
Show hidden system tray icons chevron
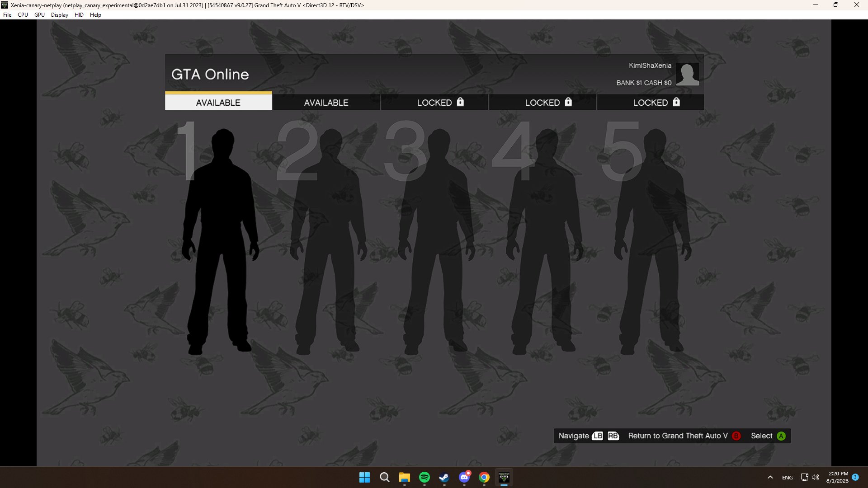pyautogui.click(x=770, y=477)
